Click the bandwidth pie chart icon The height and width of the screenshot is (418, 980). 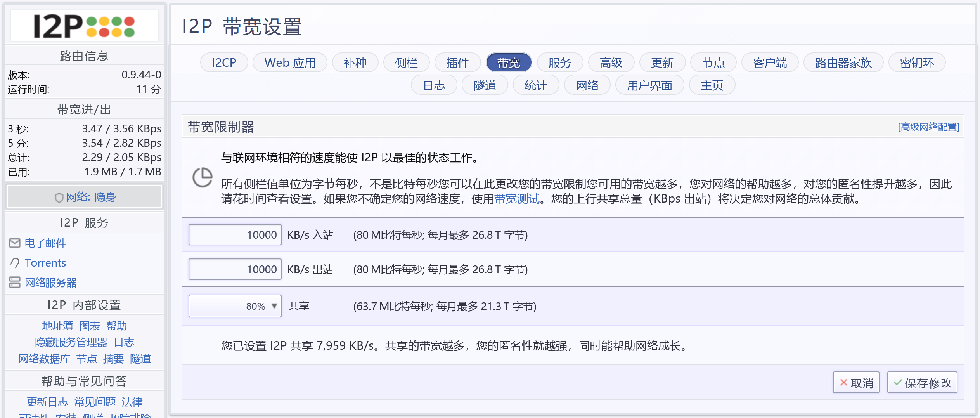pyautogui.click(x=202, y=178)
